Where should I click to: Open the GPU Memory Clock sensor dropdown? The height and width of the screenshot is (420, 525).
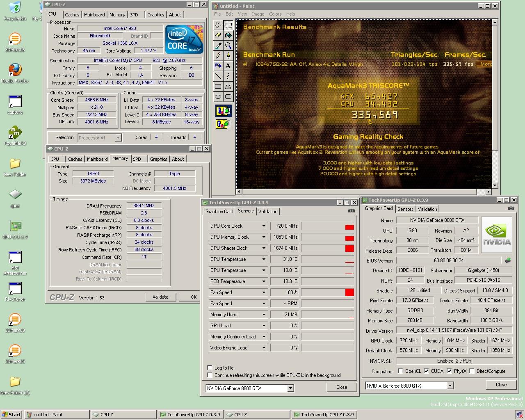pyautogui.click(x=264, y=237)
